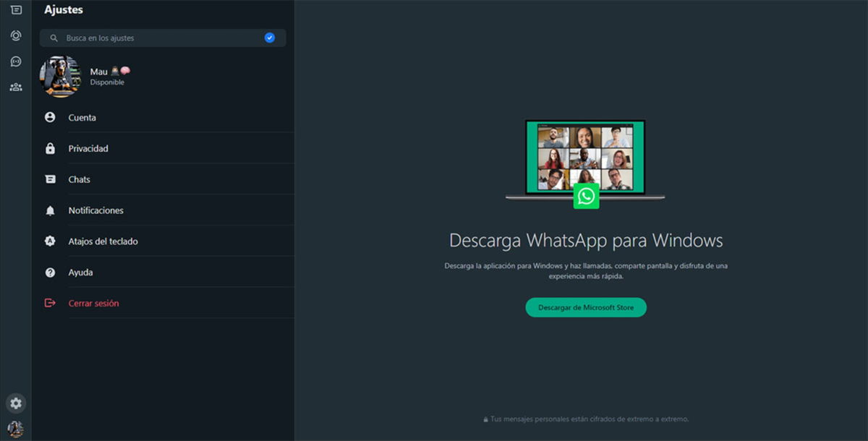The height and width of the screenshot is (441, 868).
Task: Click the Privacy lock icon
Action: (x=50, y=148)
